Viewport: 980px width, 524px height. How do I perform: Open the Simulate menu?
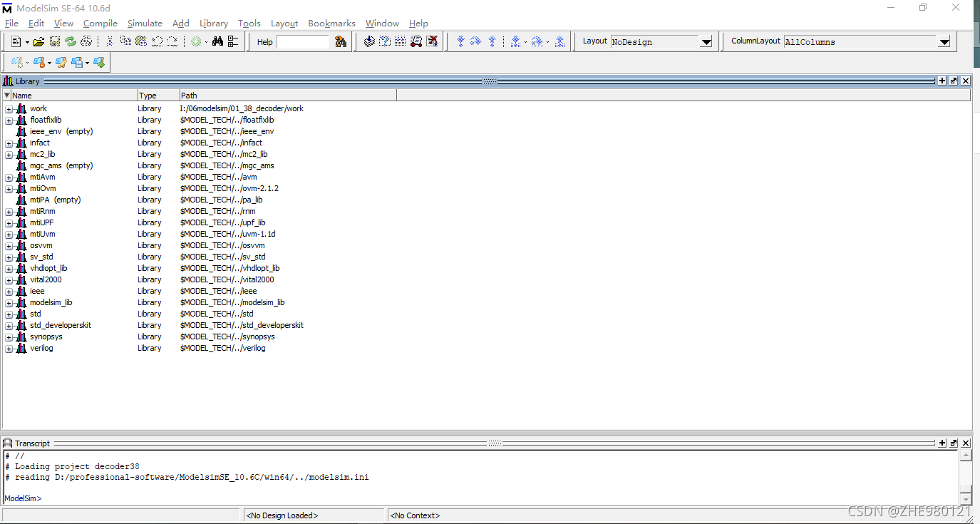pyautogui.click(x=145, y=24)
